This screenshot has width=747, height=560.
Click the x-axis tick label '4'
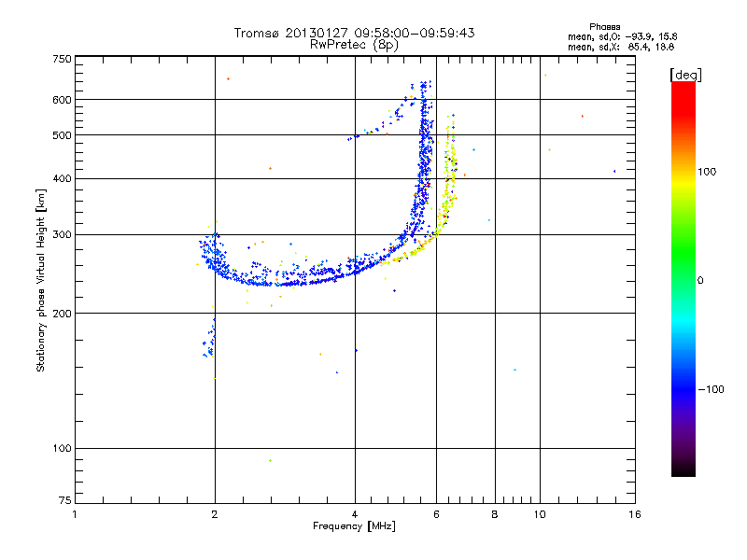[x=355, y=514]
